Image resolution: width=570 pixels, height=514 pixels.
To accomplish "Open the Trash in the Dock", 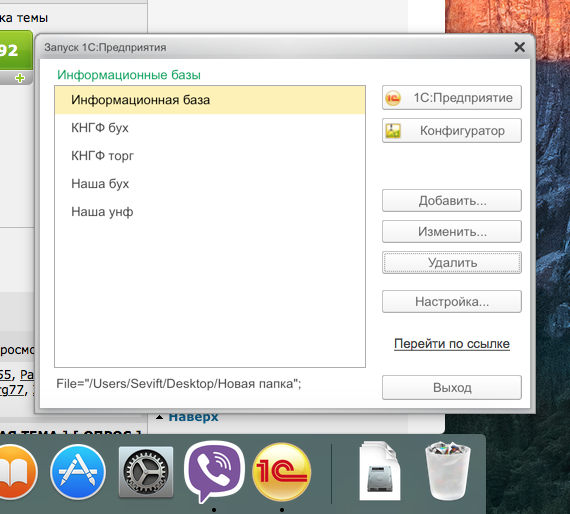I will (447, 471).
